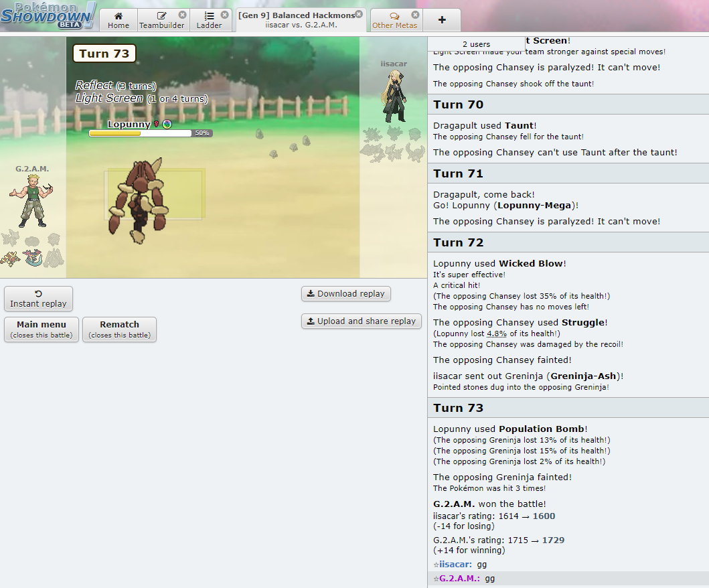Click the G.2.A.M. name above the left trainer
The width and height of the screenshot is (709, 588).
(32, 169)
